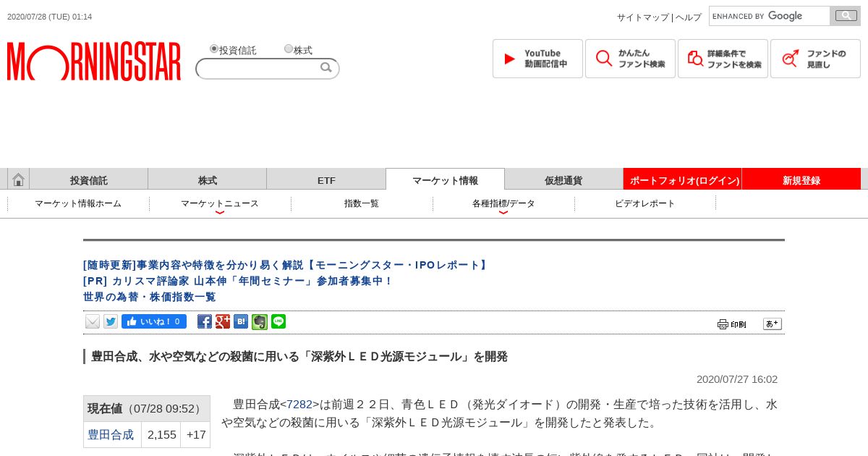
Task: Open the マーケット情報 navigation tab
Action: (x=445, y=180)
